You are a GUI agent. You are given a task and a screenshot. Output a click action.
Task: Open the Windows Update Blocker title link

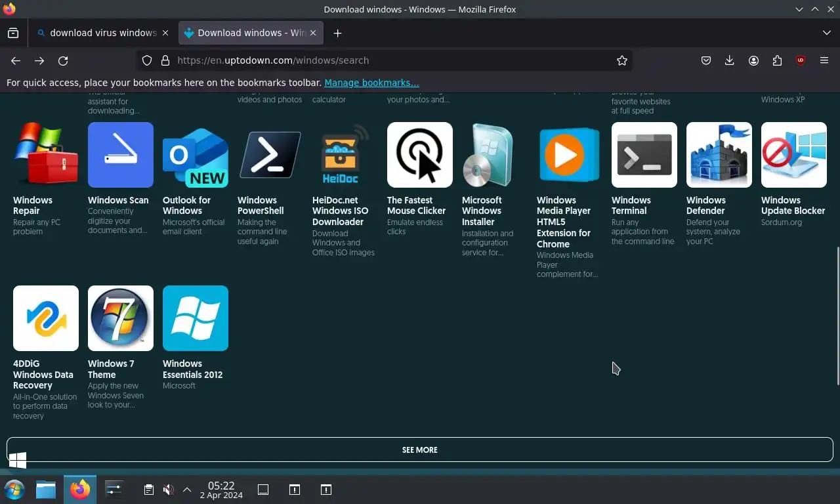pyautogui.click(x=793, y=205)
